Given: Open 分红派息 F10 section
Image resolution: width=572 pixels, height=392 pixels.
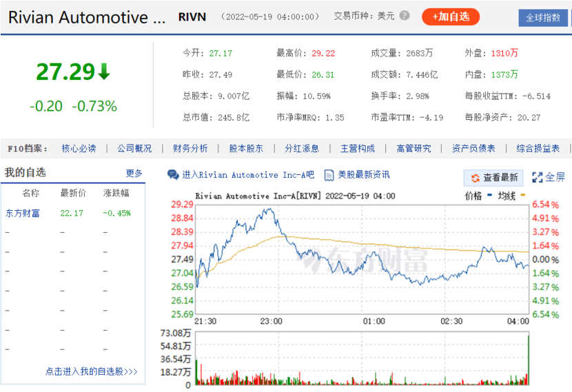Looking at the screenshot, I should click(x=302, y=148).
